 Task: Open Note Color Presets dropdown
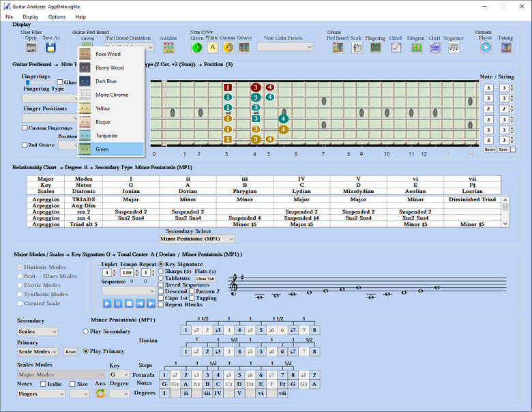[x=285, y=47]
